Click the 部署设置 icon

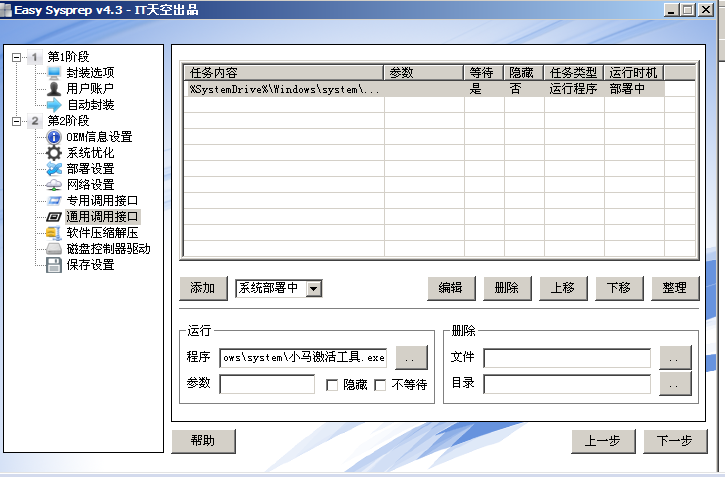[x=54, y=169]
